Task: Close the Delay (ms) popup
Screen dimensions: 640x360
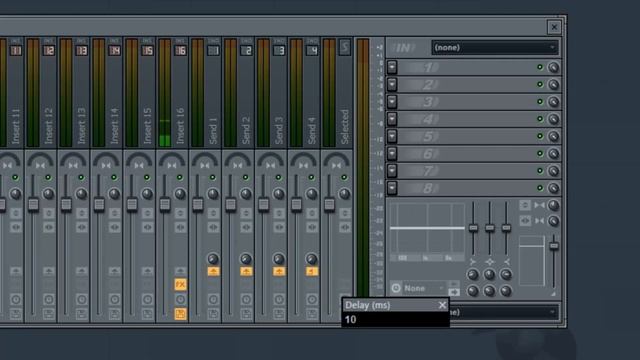Action: point(442,305)
